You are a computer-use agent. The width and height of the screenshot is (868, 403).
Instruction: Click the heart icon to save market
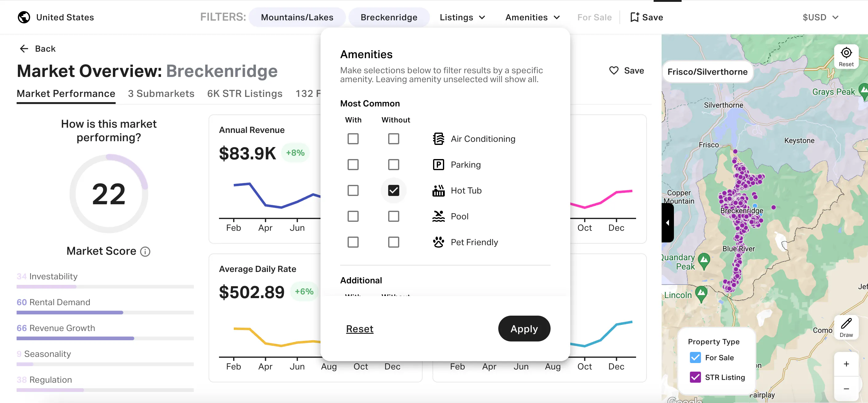614,70
